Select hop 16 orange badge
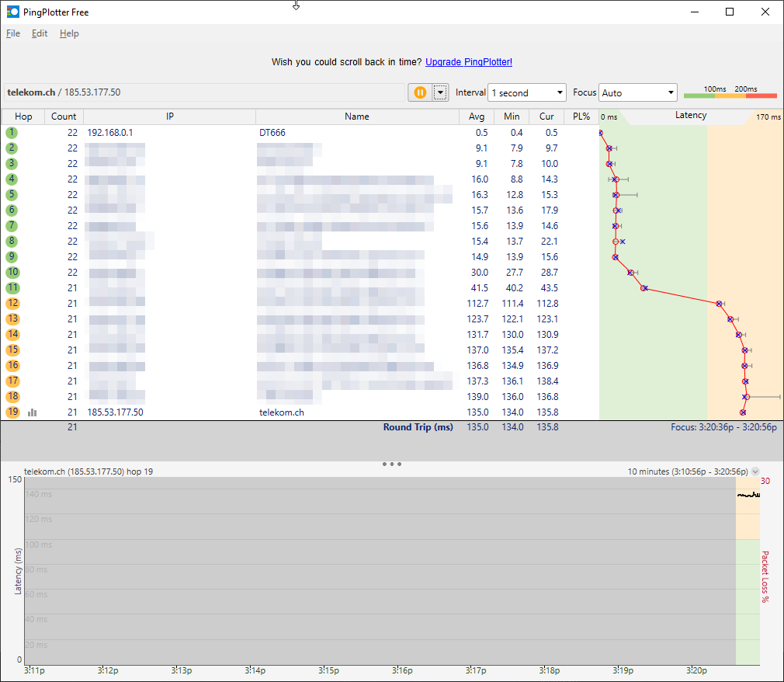This screenshot has width=784, height=682. 12,365
